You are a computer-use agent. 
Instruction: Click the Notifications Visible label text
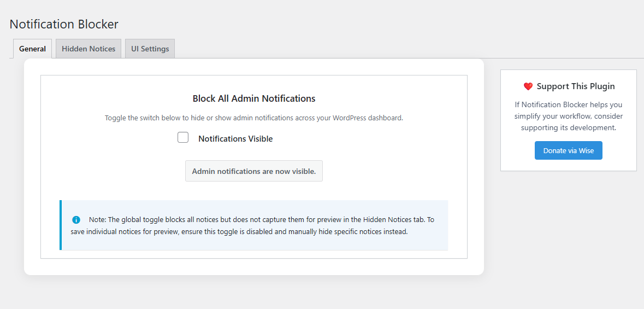[235, 139]
